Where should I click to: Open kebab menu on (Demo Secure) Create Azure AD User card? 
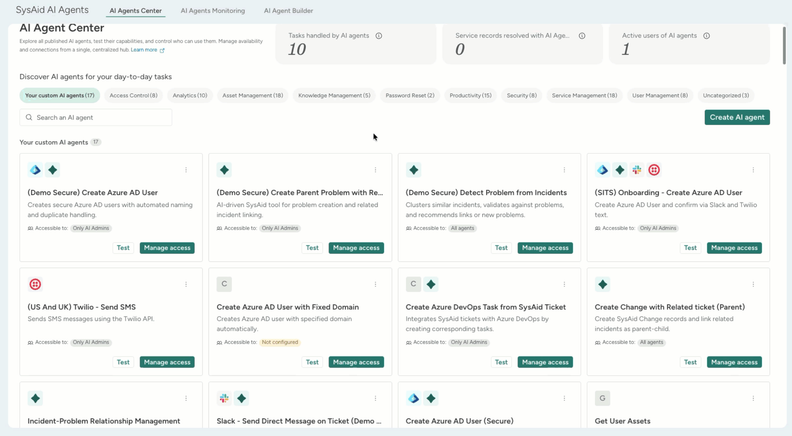[186, 170]
